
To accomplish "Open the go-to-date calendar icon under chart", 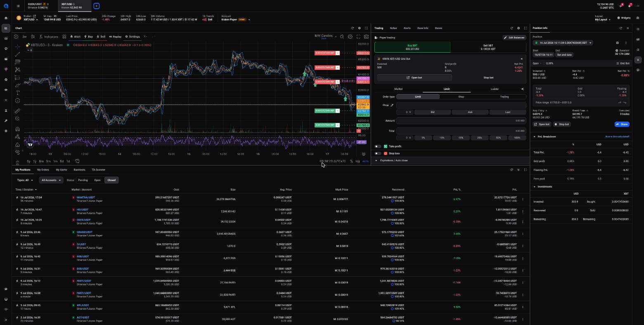I will coord(77,161).
